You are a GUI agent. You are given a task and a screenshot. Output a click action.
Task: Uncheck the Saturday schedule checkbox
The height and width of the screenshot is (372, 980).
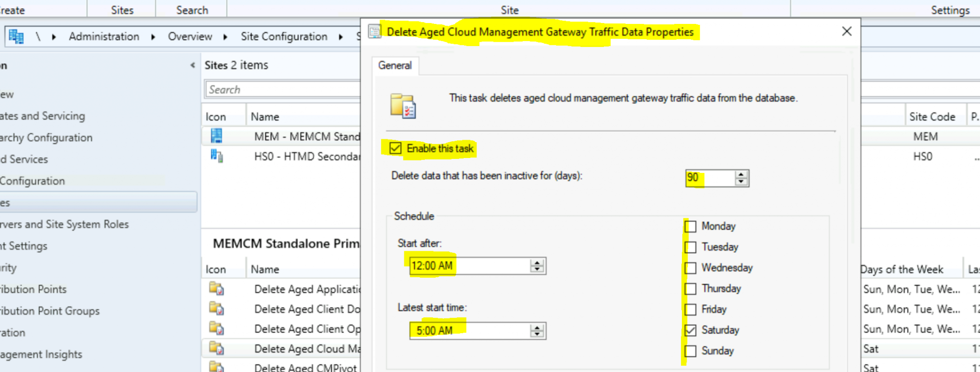click(690, 330)
